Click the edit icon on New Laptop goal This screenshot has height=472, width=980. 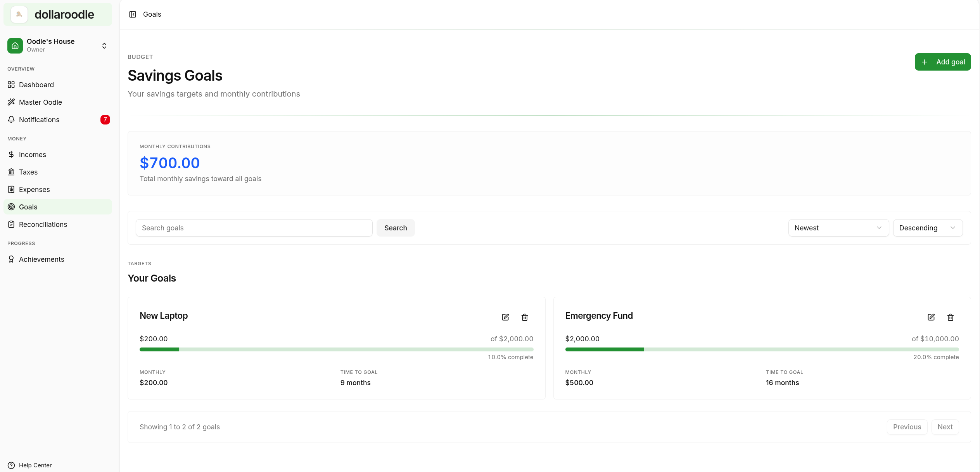[x=505, y=317]
